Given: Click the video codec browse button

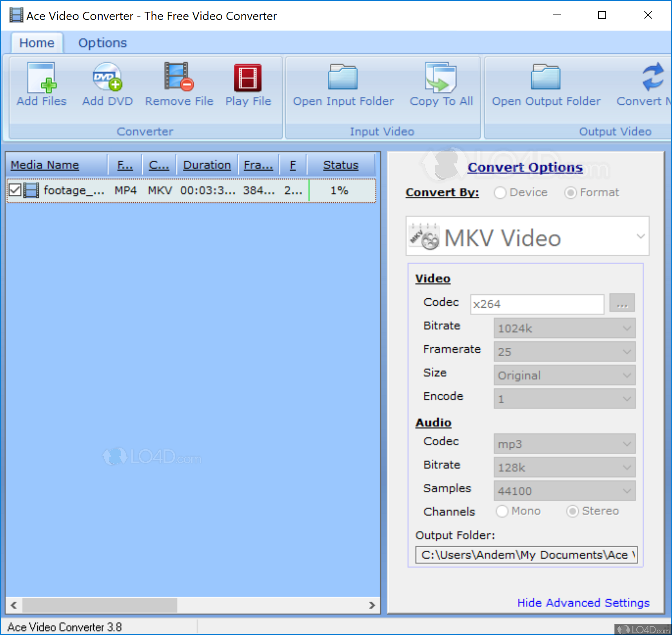Looking at the screenshot, I should point(622,303).
